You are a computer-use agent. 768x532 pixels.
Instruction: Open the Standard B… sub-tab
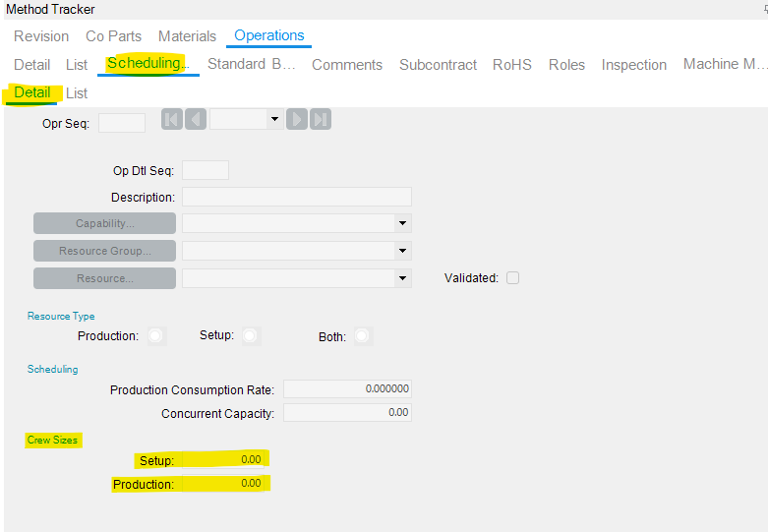252,64
